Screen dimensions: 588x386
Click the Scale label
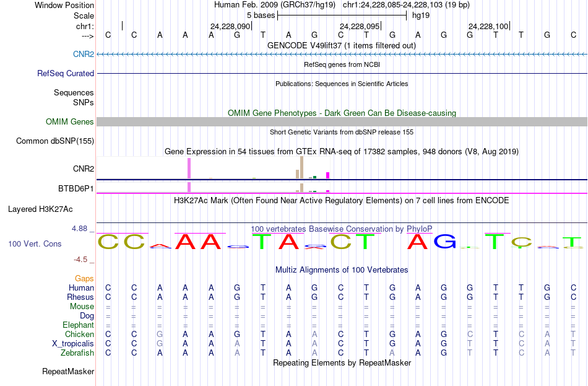(x=84, y=15)
